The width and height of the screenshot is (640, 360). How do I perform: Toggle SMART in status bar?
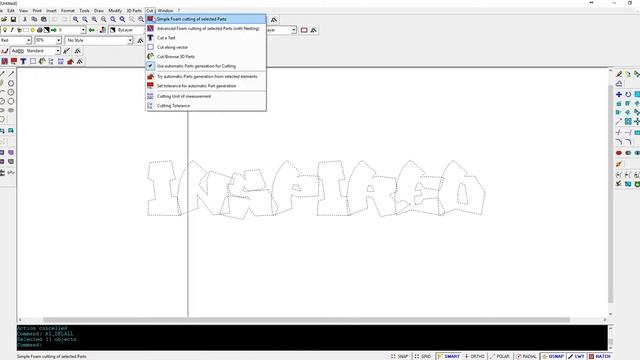[448, 356]
